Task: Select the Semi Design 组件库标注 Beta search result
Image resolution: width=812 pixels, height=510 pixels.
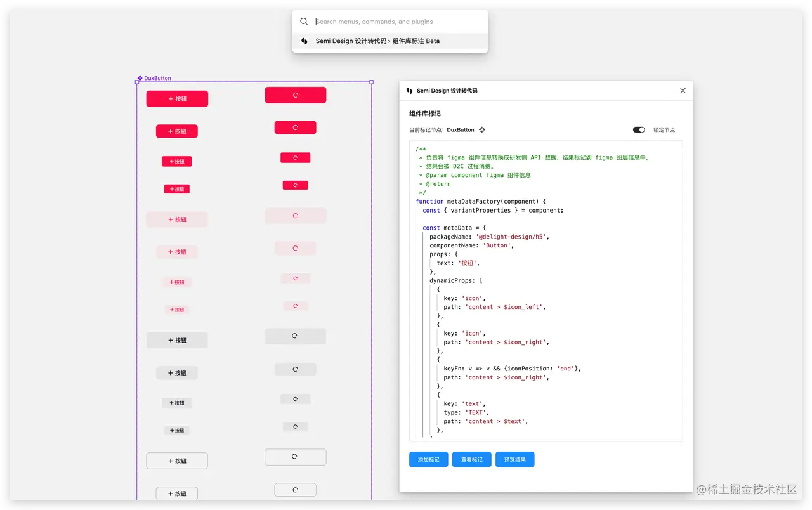Action: pyautogui.click(x=390, y=41)
